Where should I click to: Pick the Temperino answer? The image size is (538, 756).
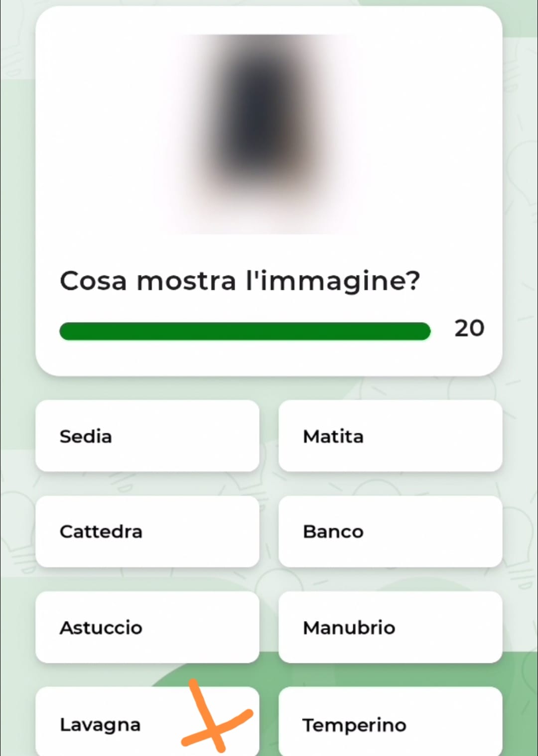coord(390,722)
